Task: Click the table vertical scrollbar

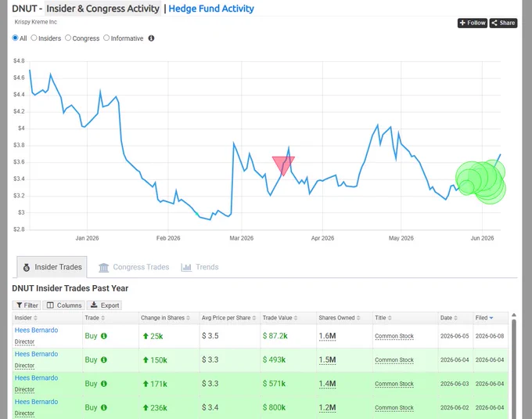Action: pos(514,368)
